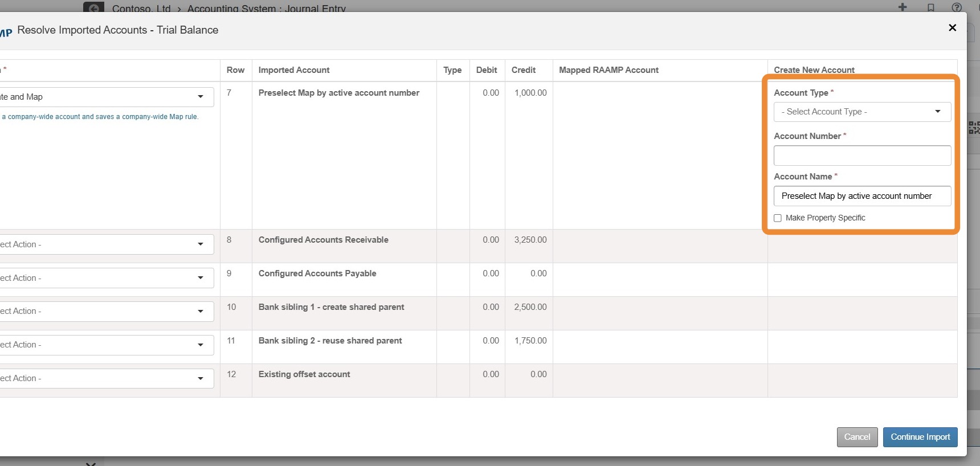Click the Continue Import button
Screen dimensions: 980x466
[x=920, y=437]
